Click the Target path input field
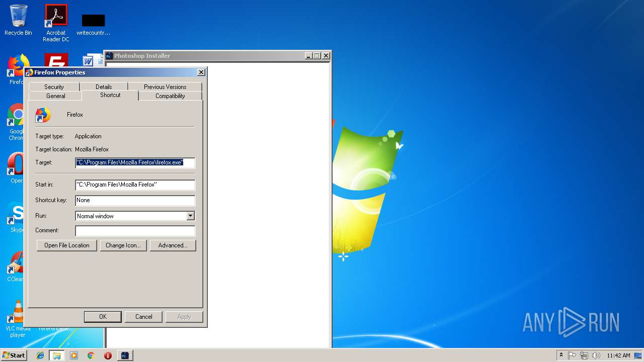644x362 pixels. click(x=135, y=162)
